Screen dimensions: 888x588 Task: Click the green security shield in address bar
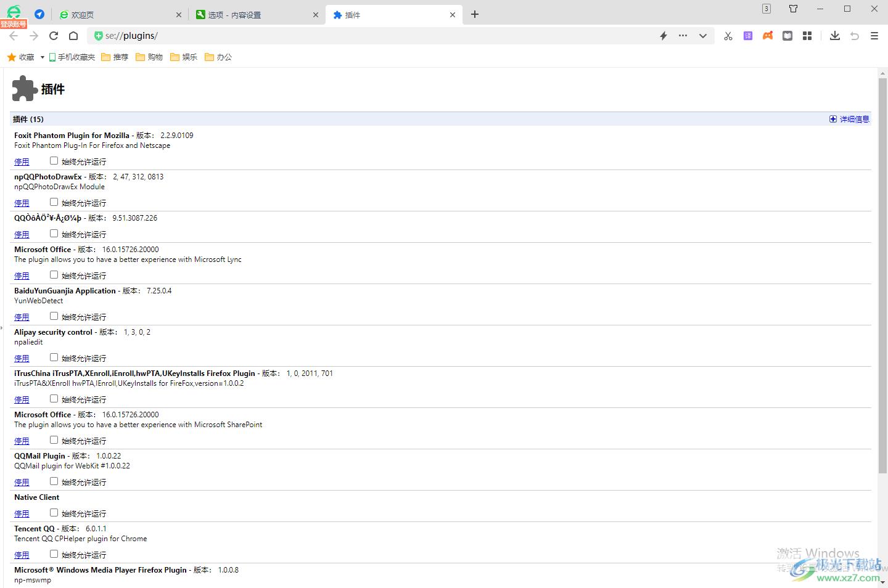pos(98,36)
